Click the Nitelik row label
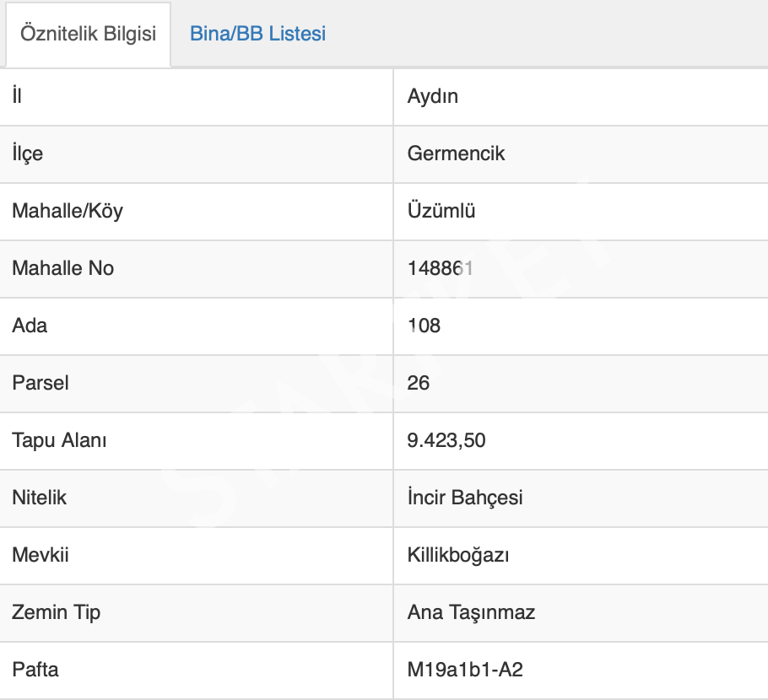 [x=39, y=498]
